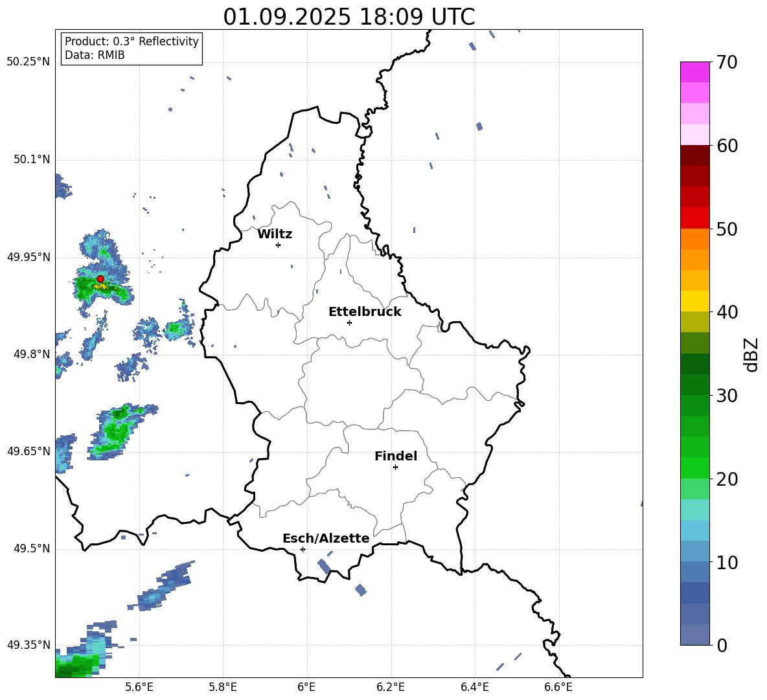The width and height of the screenshot is (767, 700).
Task: Click the yellow colorbar swatch above 40
Action: (x=694, y=301)
